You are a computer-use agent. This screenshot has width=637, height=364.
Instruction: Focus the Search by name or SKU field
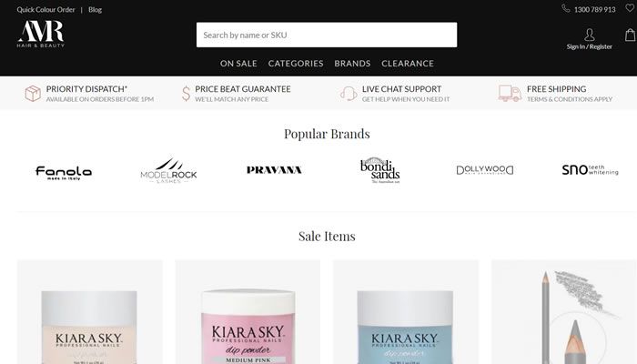coord(327,35)
